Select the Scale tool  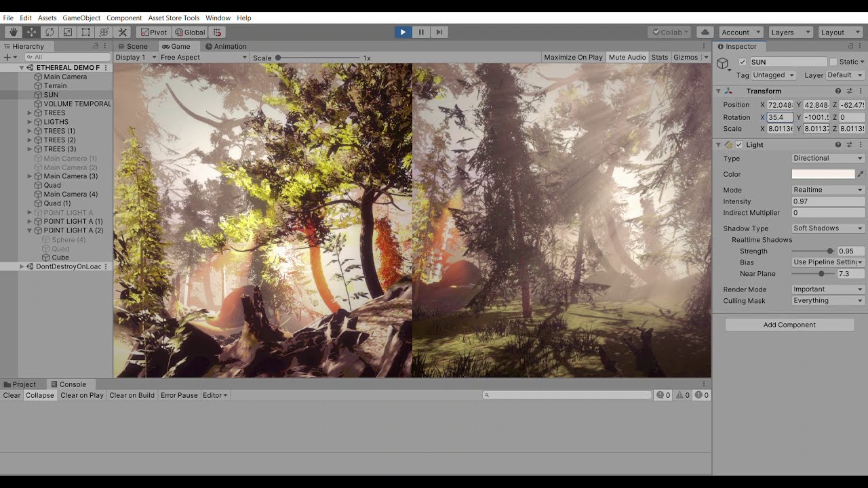68,32
